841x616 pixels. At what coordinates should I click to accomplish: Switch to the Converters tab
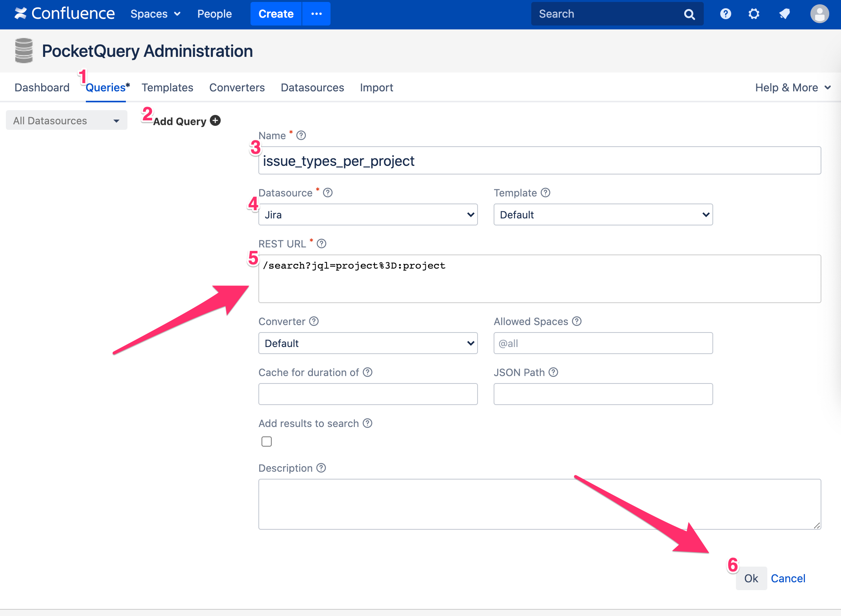click(x=237, y=87)
